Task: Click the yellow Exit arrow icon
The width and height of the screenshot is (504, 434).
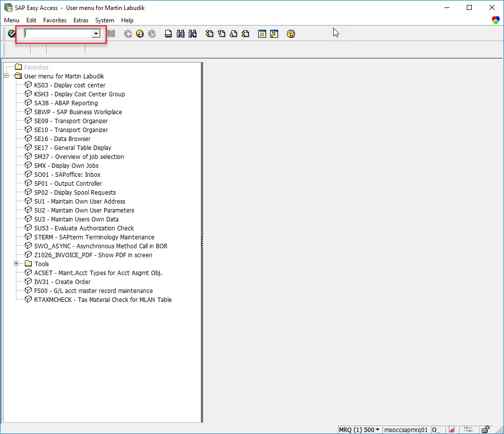Action: tap(140, 33)
